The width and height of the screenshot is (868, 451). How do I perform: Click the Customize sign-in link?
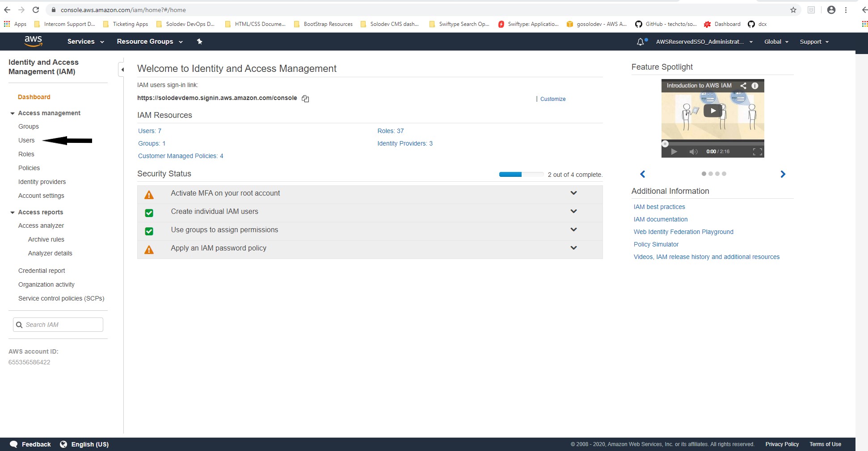tap(553, 99)
